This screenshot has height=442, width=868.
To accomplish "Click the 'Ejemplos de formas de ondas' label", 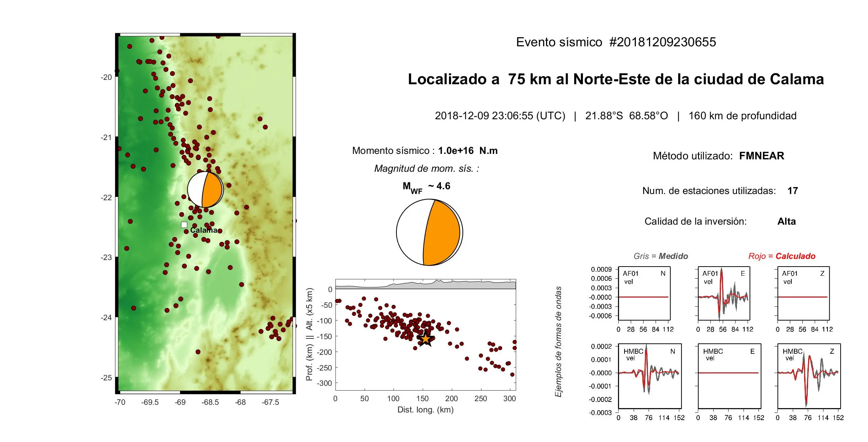I will coord(558,342).
